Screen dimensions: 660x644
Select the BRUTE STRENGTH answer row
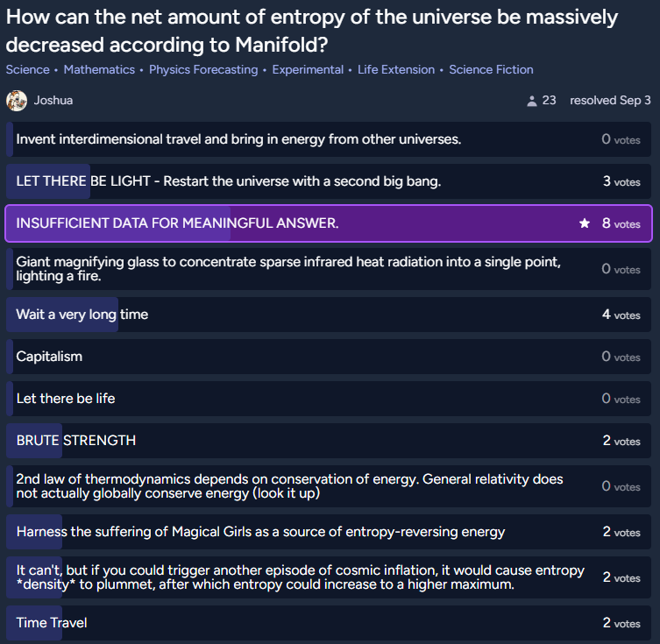(329, 441)
